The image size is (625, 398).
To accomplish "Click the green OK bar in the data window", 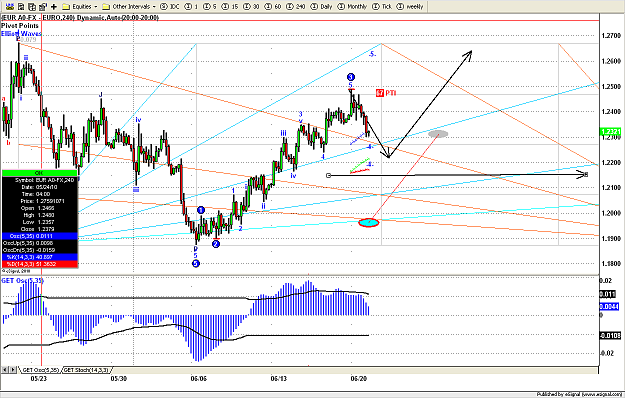I will [39, 173].
